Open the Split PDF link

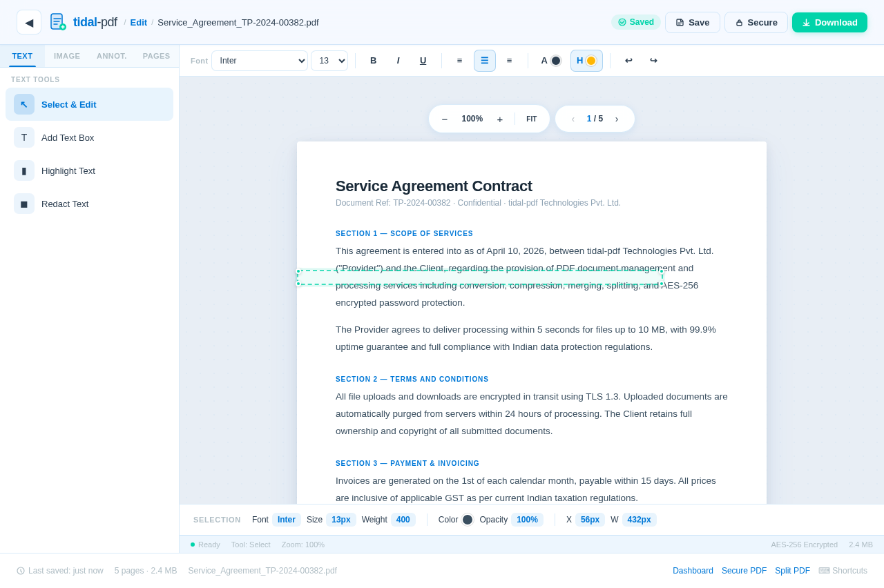[x=792, y=571]
